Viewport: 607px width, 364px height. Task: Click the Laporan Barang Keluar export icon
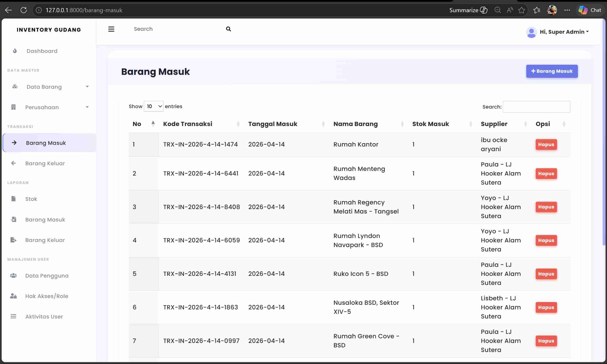click(13, 240)
